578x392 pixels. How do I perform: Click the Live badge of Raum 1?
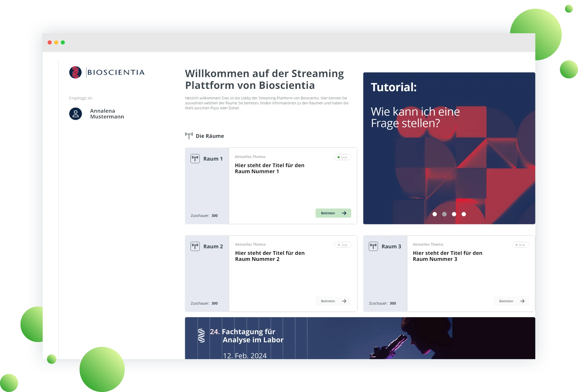(343, 157)
